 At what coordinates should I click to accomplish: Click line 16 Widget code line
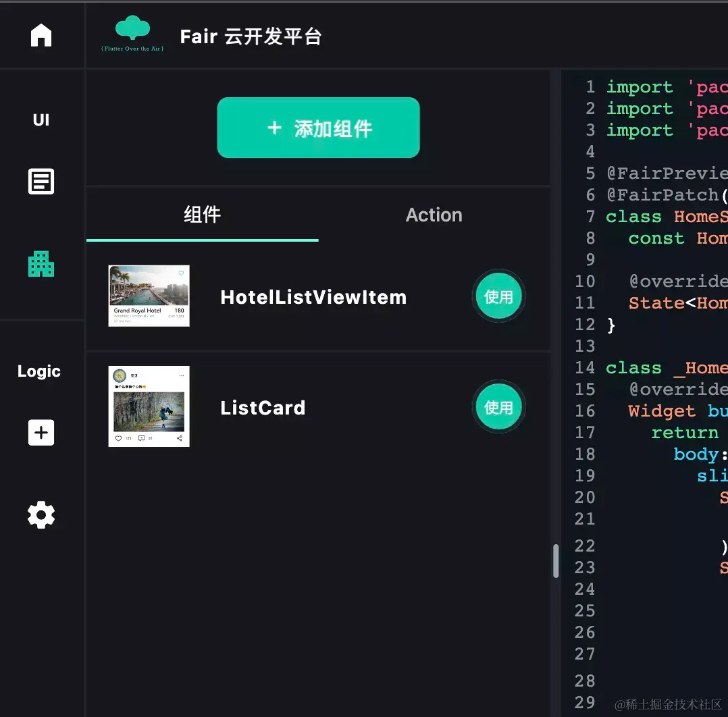point(678,411)
